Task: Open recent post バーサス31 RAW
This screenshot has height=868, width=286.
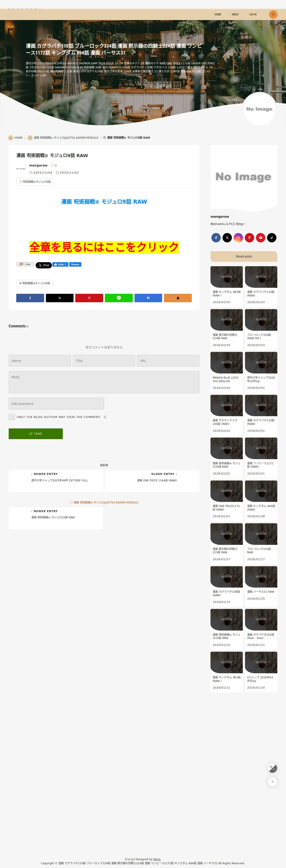Action: (x=261, y=586)
